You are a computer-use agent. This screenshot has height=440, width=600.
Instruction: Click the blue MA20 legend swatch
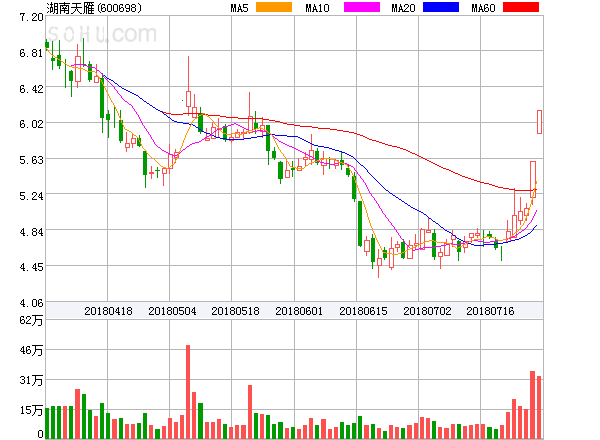pyautogui.click(x=441, y=7)
